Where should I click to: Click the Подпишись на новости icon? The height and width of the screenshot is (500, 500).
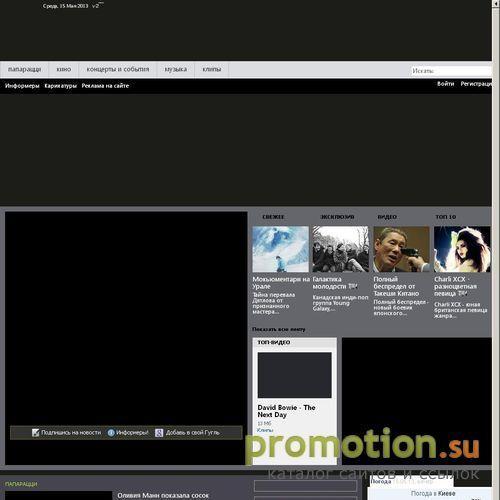tap(36, 433)
